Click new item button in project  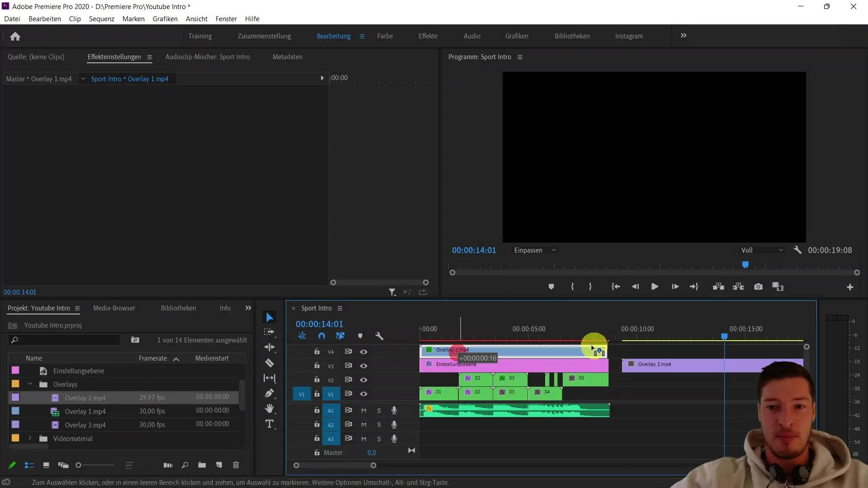(x=219, y=465)
